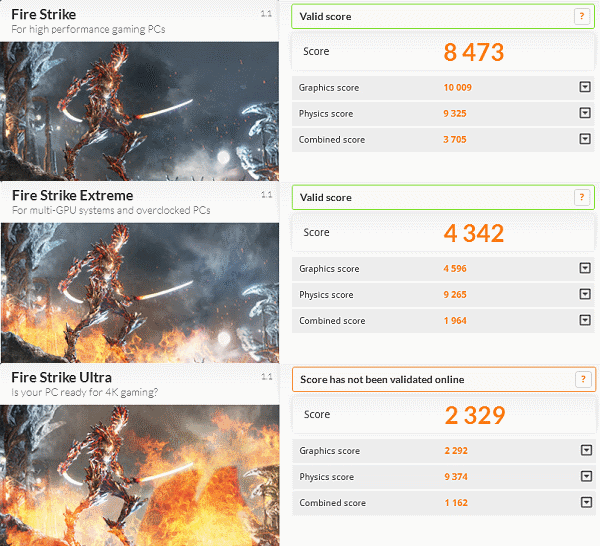This screenshot has width=600, height=546.
Task: Select the Fire Strike Extreme title heading
Action: coord(73,196)
